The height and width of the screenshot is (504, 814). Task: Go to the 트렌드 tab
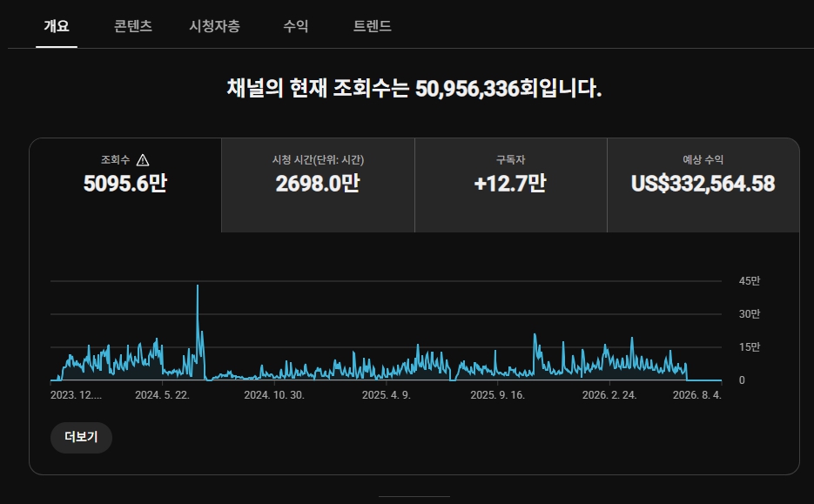pos(373,26)
